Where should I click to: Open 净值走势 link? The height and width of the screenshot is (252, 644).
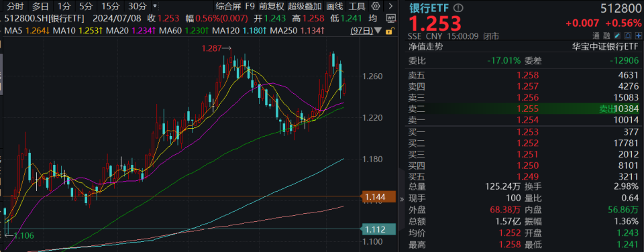[425, 47]
